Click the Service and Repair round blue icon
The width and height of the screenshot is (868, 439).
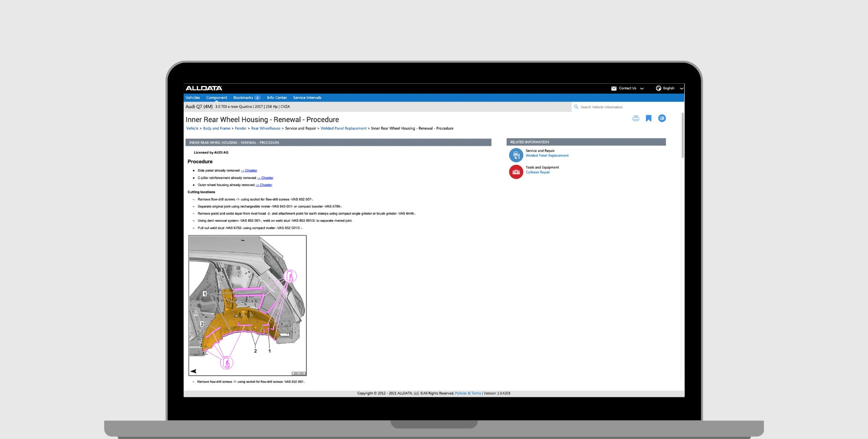[516, 155]
